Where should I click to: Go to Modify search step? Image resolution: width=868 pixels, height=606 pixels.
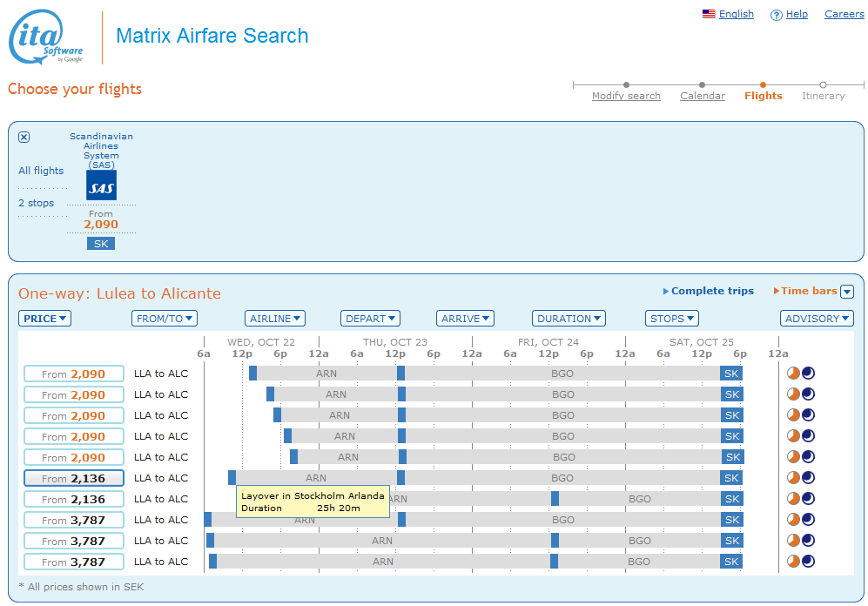click(x=626, y=96)
